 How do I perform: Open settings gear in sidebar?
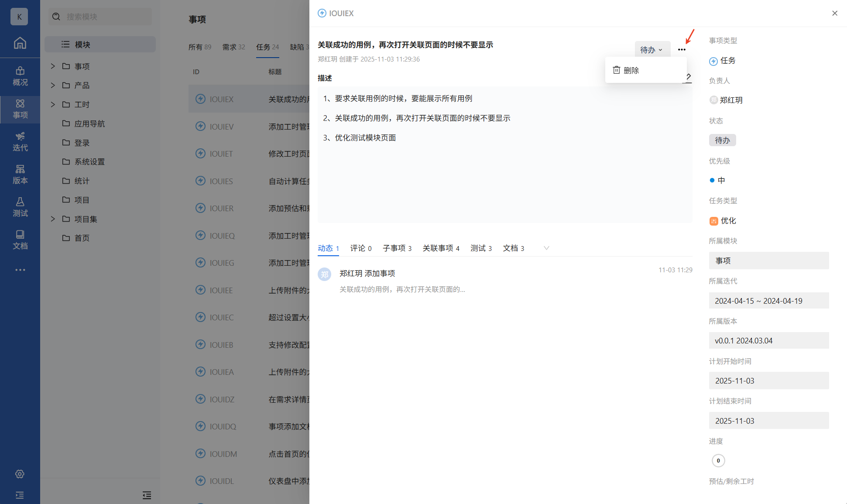coord(20,474)
